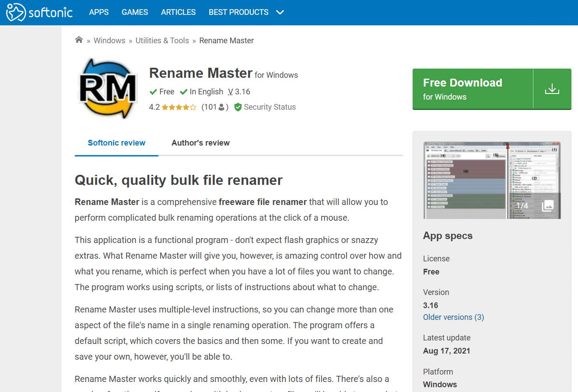This screenshot has height=392, width=578.
Task: Click the download arrow icon on the green button
Action: (x=552, y=89)
